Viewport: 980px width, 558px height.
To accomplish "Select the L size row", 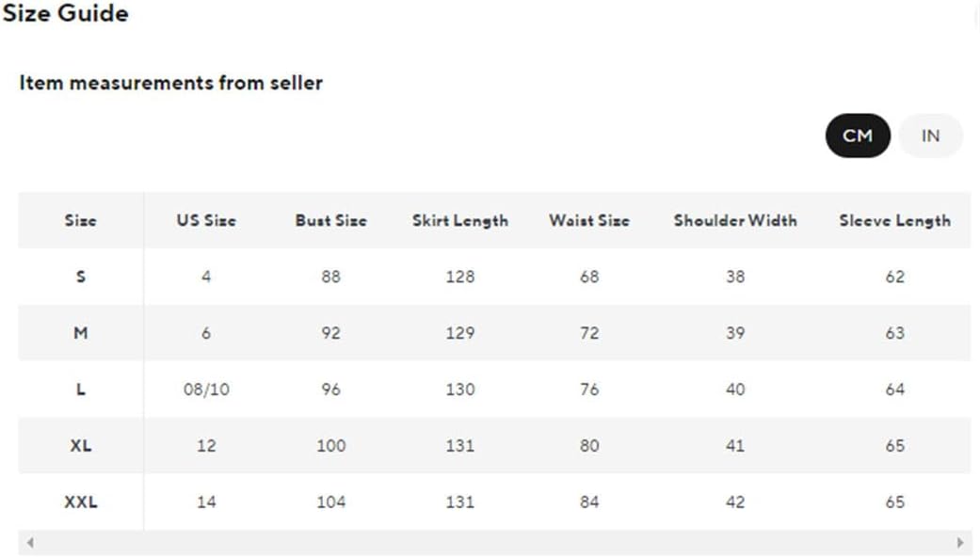I will (x=80, y=390).
